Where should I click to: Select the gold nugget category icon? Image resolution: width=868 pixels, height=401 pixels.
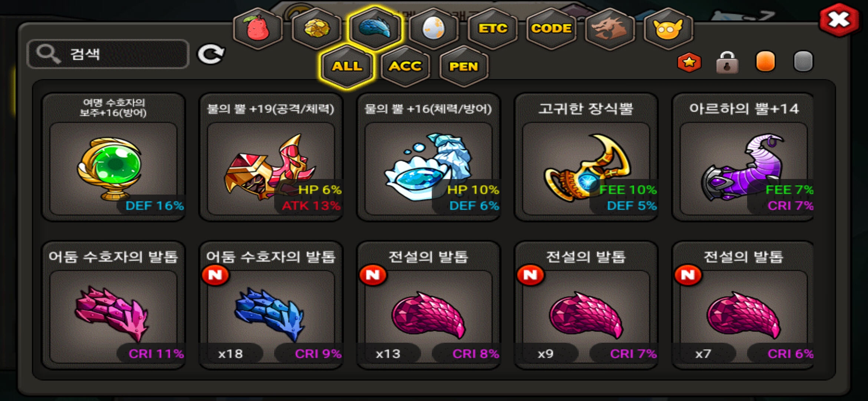[316, 29]
